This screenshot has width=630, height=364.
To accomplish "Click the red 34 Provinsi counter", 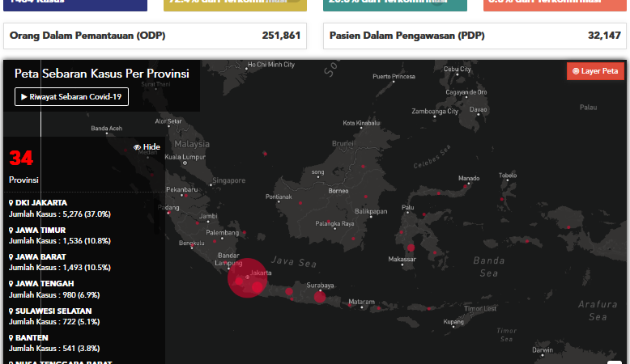I will click(x=21, y=158).
